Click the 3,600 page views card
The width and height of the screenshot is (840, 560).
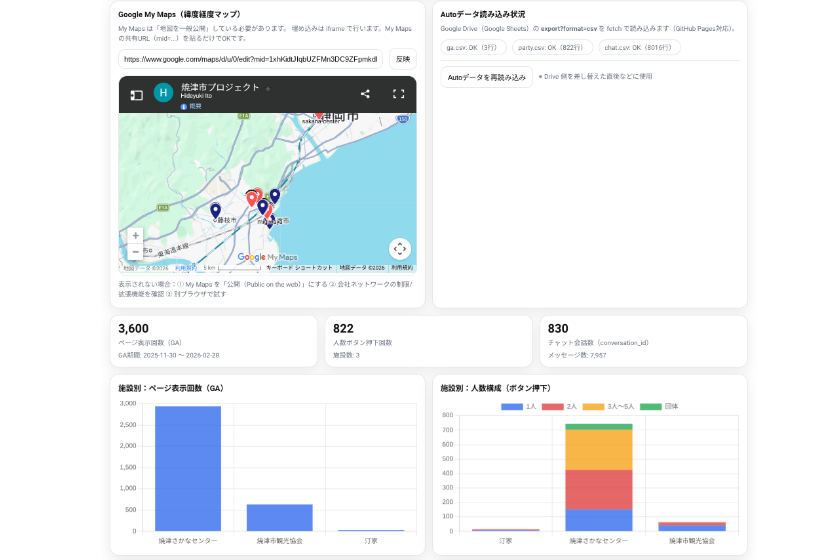click(214, 341)
